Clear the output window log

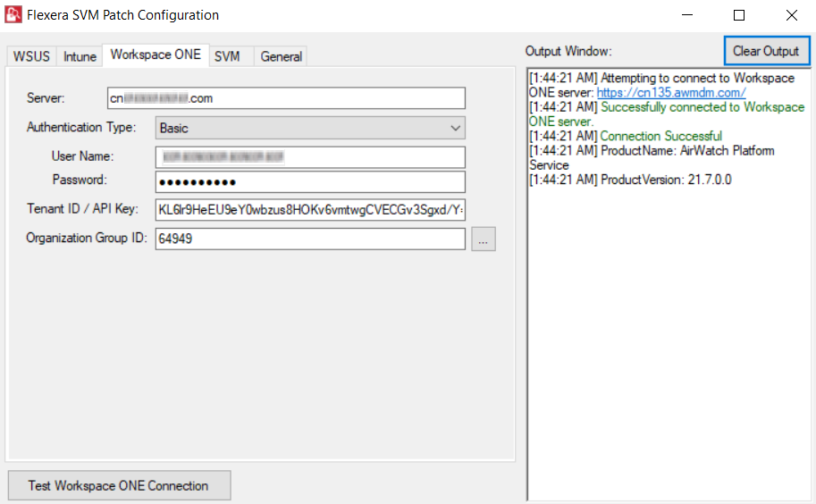pyautogui.click(x=766, y=51)
